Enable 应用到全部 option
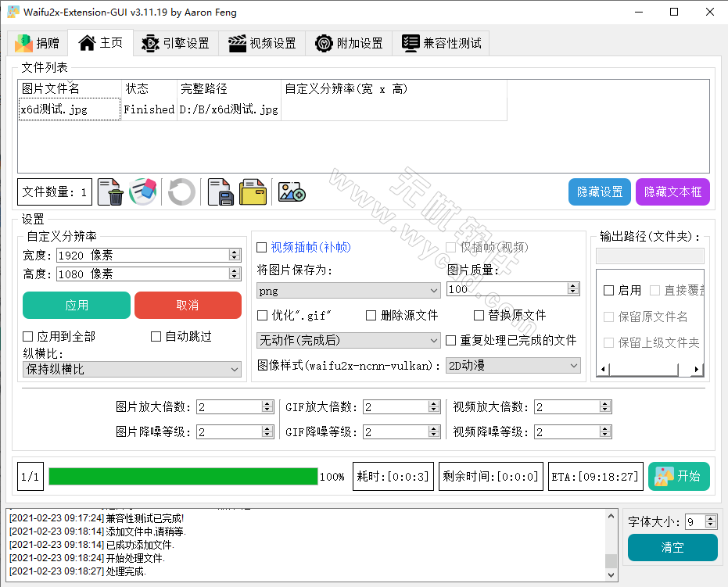The height and width of the screenshot is (587, 728). [28, 335]
